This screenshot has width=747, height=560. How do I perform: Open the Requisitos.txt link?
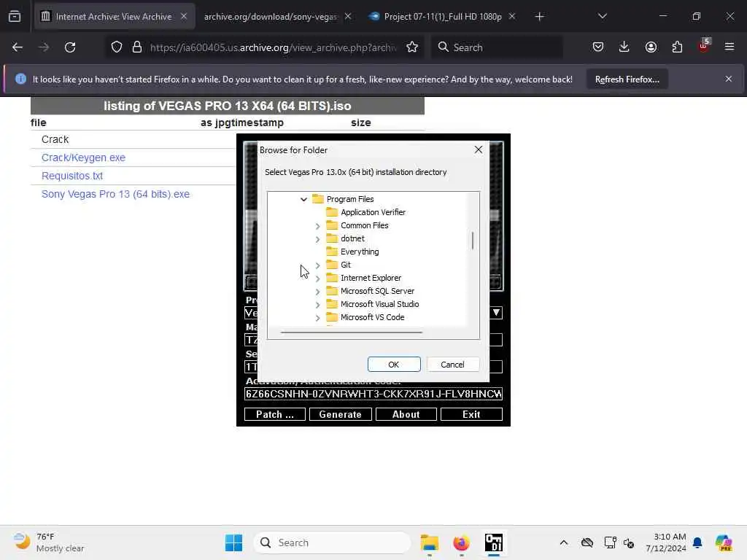[x=72, y=176]
